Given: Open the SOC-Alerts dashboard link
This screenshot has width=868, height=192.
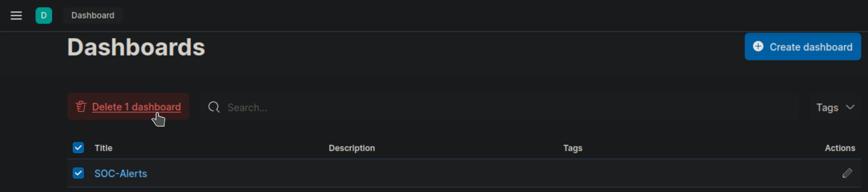Looking at the screenshot, I should coord(121,174).
